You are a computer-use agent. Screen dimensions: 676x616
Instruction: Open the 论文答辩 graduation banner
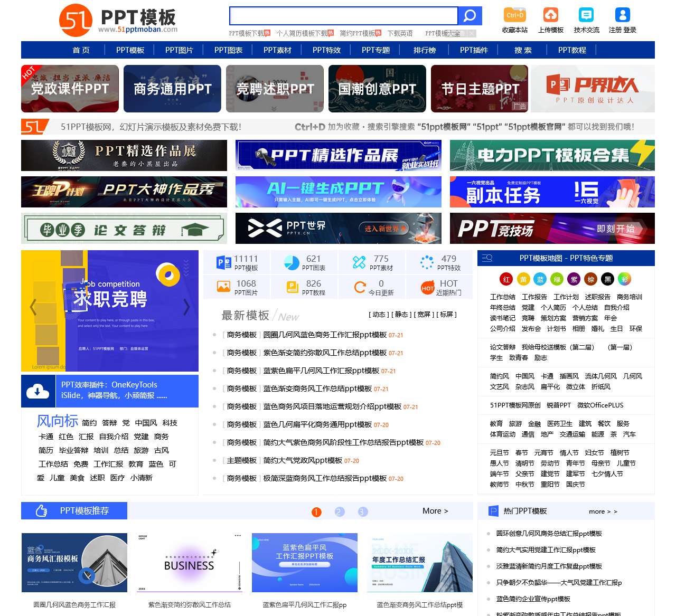coord(124,229)
